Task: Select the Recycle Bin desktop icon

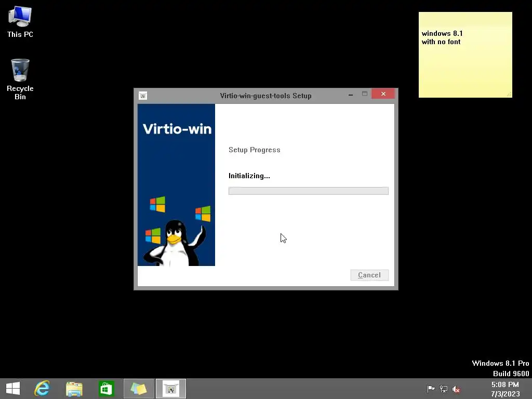Action: point(20,79)
